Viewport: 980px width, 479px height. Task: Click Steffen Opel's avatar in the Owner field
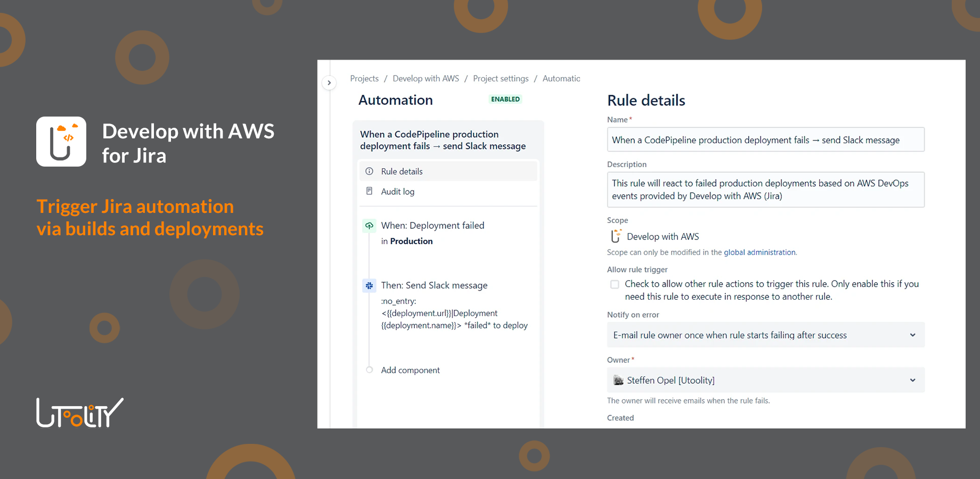tap(618, 380)
